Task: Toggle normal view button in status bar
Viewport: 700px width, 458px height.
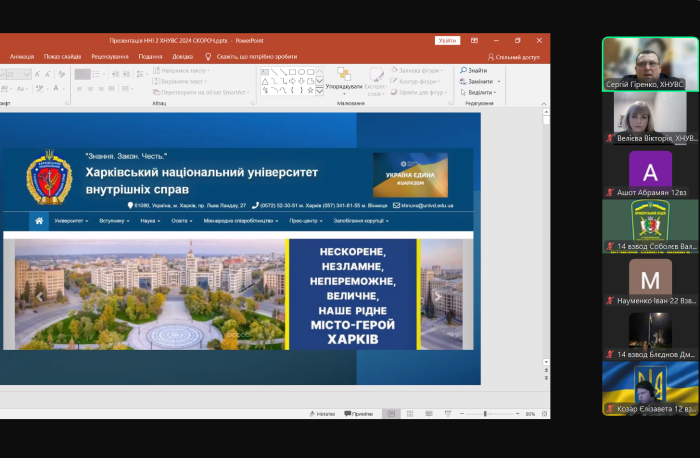Action: 391,413
